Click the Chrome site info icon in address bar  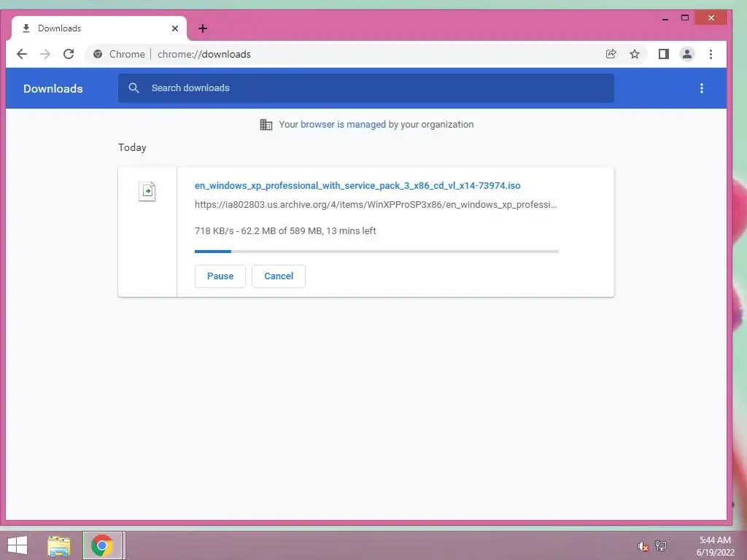98,54
